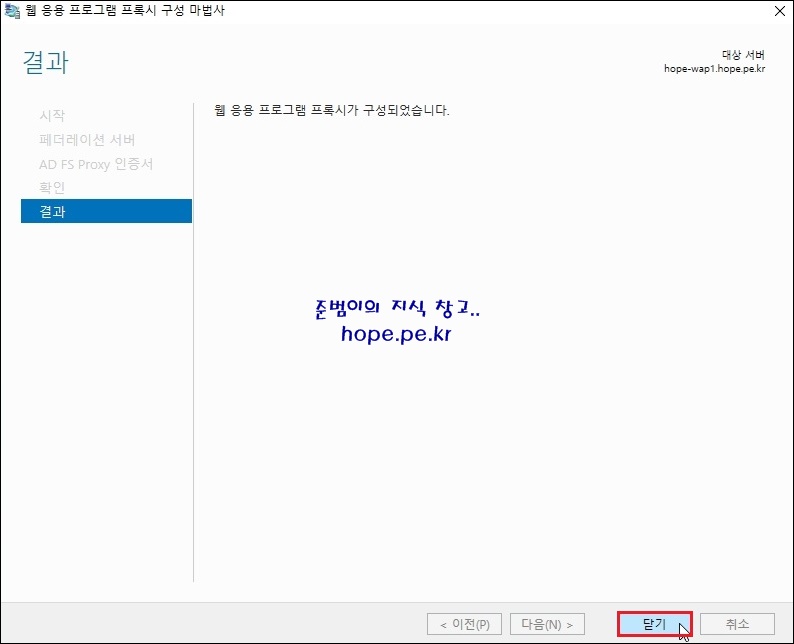Click the 대상 서버 label
The width and height of the screenshot is (794, 644).
click(x=743, y=55)
